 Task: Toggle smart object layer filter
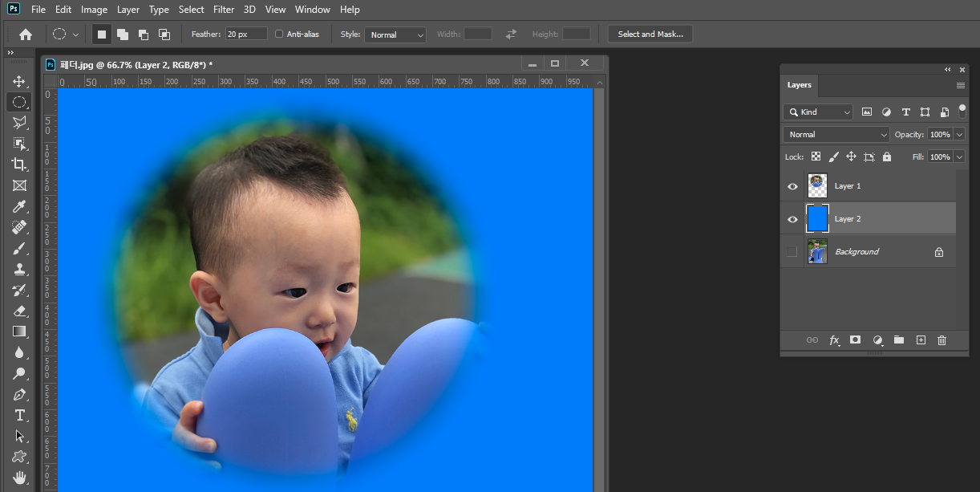[x=944, y=112]
